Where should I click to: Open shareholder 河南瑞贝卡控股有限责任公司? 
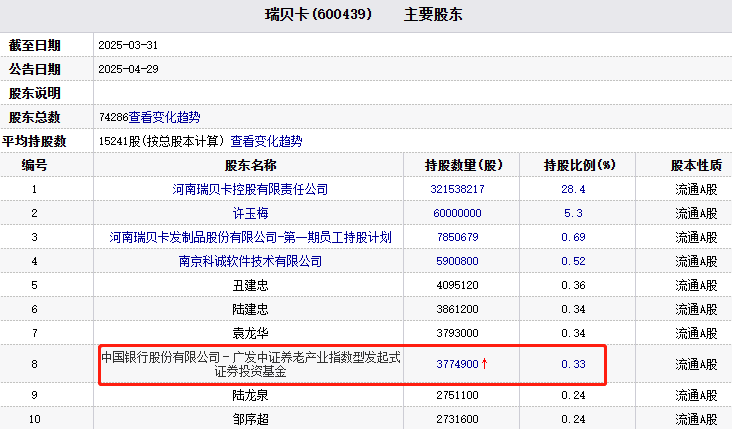tap(250, 189)
